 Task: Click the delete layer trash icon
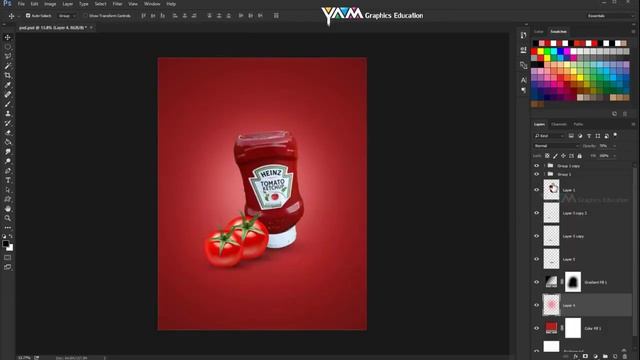[x=624, y=356]
